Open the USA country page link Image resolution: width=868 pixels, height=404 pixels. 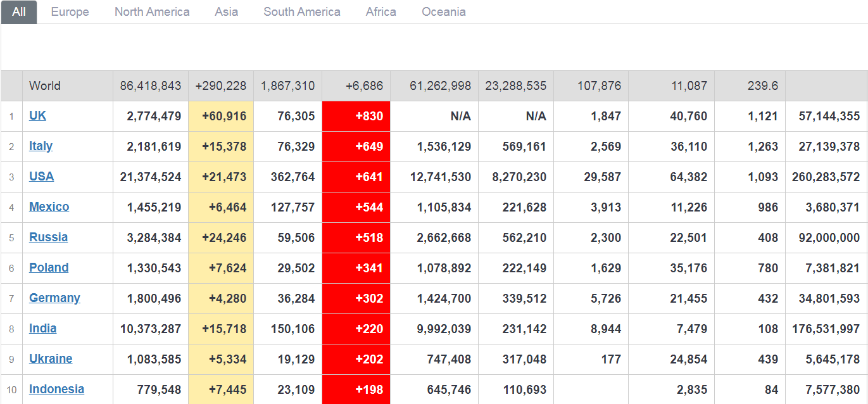pos(41,177)
